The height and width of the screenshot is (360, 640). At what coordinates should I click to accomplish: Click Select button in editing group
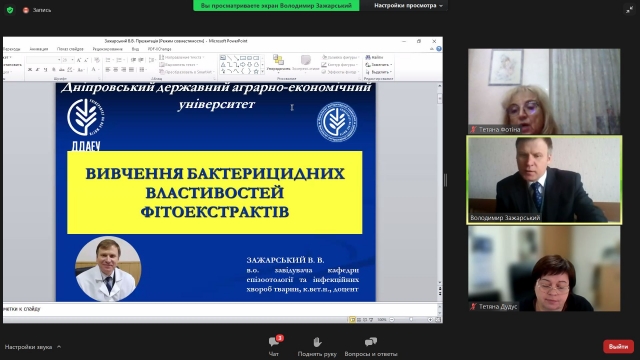click(378, 72)
